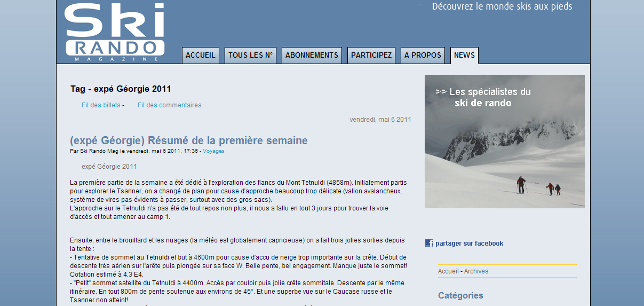Click the Voyages category link
Viewport: 644px width, 306px height.
213,151
